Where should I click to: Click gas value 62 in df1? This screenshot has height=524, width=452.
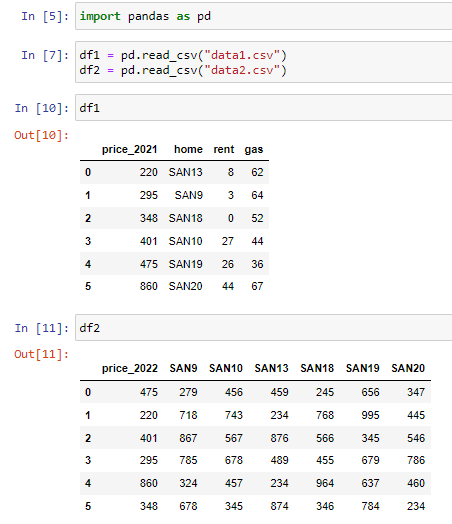tap(257, 172)
